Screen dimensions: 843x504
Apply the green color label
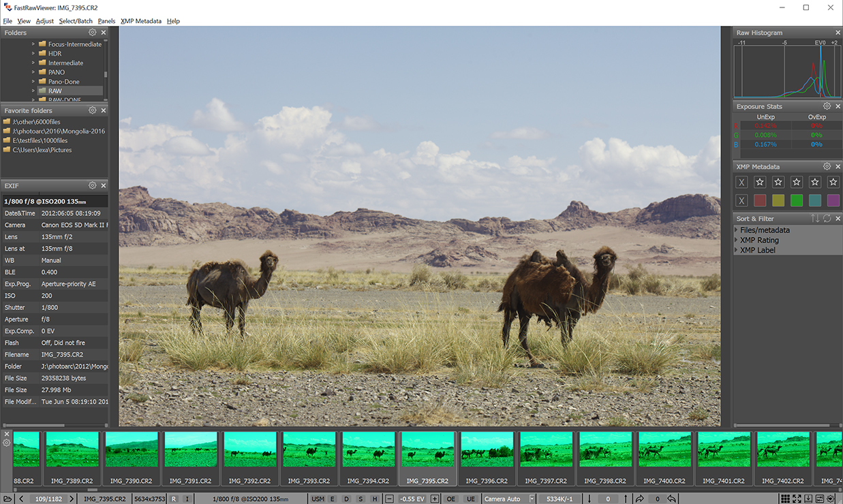click(x=796, y=200)
